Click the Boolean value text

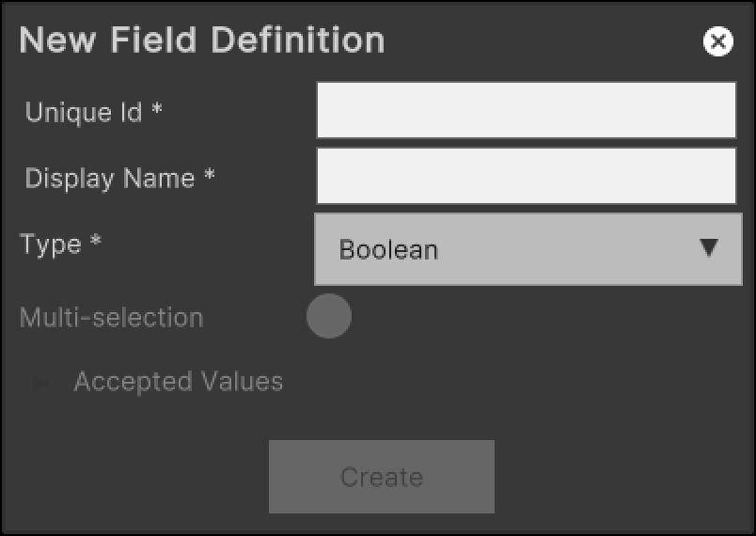click(388, 250)
